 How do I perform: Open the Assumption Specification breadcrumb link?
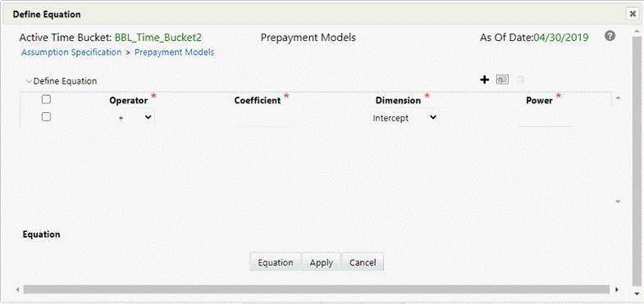click(71, 52)
